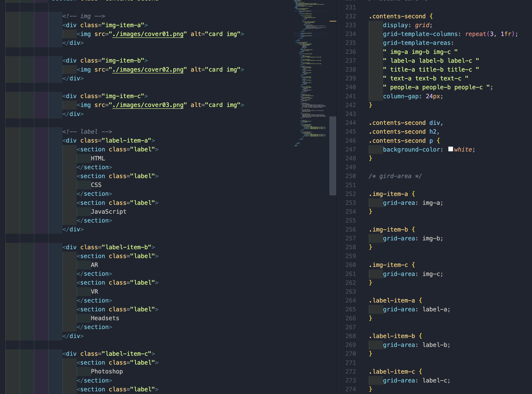This screenshot has height=394, width=532.
Task: Click the minimap scroll slider handle
Action: 333,156
